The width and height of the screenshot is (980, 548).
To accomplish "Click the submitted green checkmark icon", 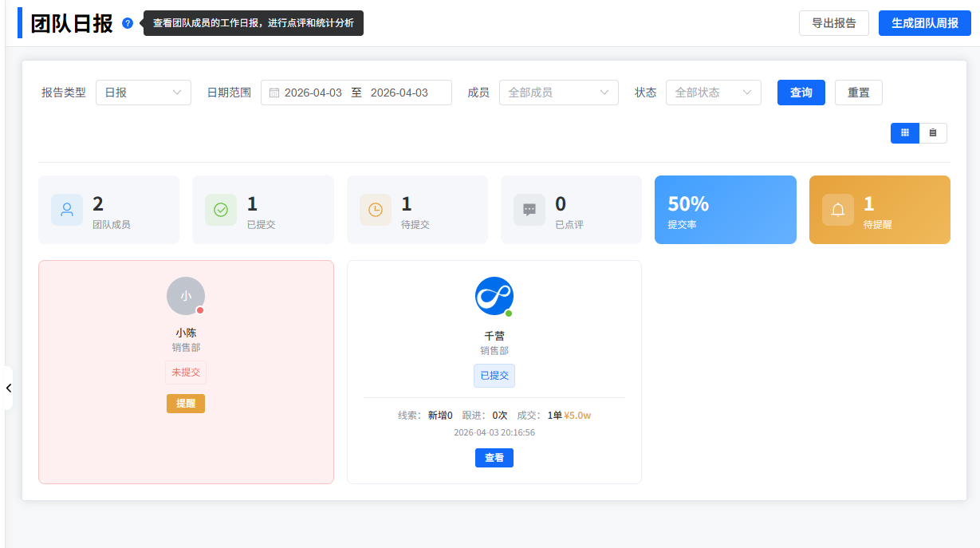I will [x=221, y=210].
